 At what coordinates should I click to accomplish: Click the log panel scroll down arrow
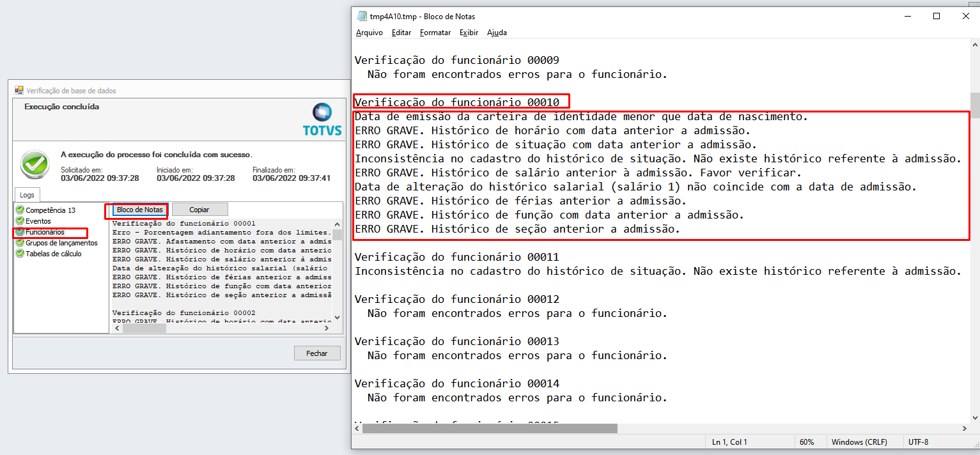click(337, 318)
